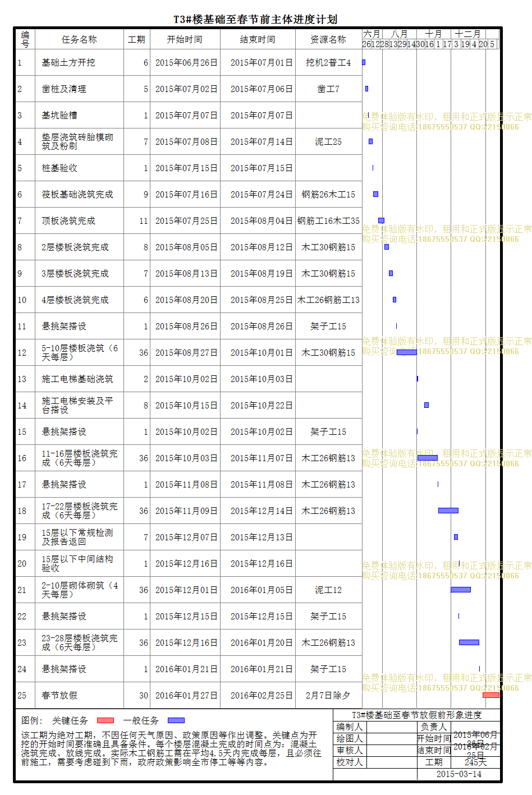
Task: Click the footer title T3#楼基础至春节放假前形象进度
Action: 416,715
